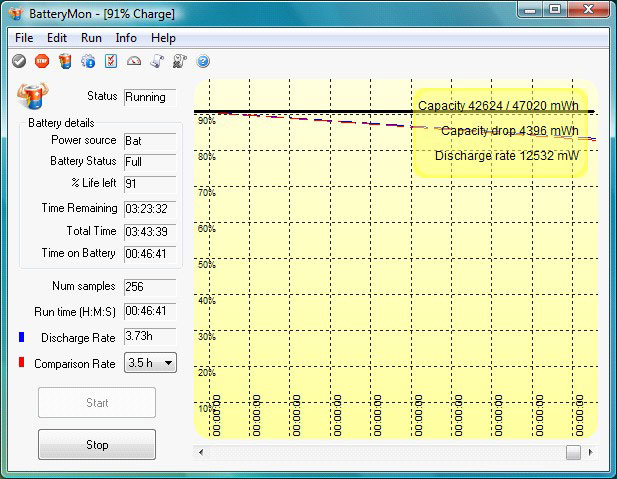Click the 50% chart axis label
This screenshot has height=479, width=617.
pyautogui.click(x=207, y=264)
